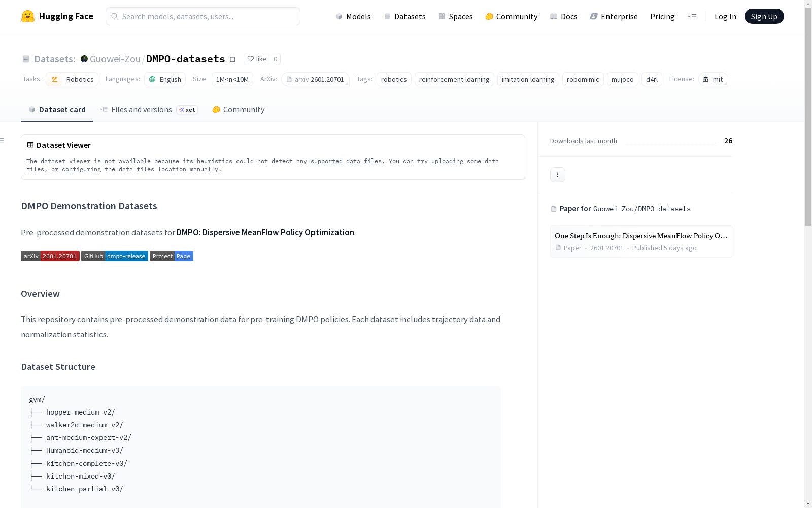Image resolution: width=812 pixels, height=508 pixels.
Task: Click the arXiv 2601.20701 badge
Action: (50, 256)
